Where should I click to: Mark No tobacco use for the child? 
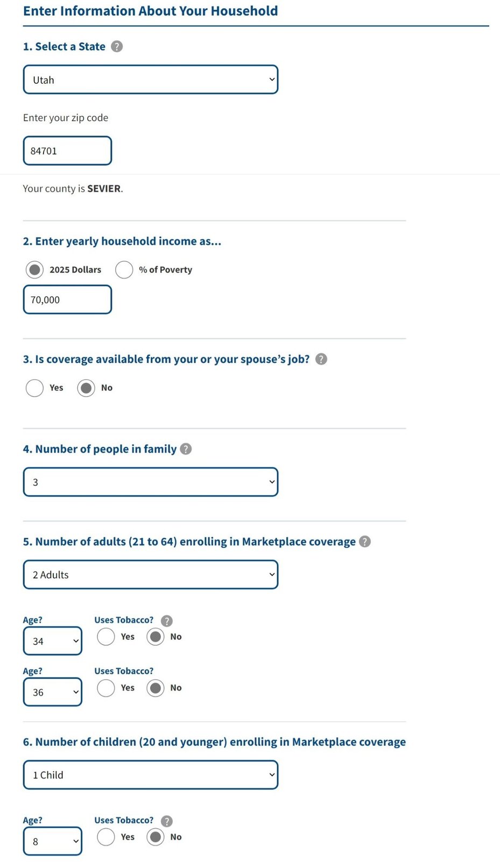(155, 837)
